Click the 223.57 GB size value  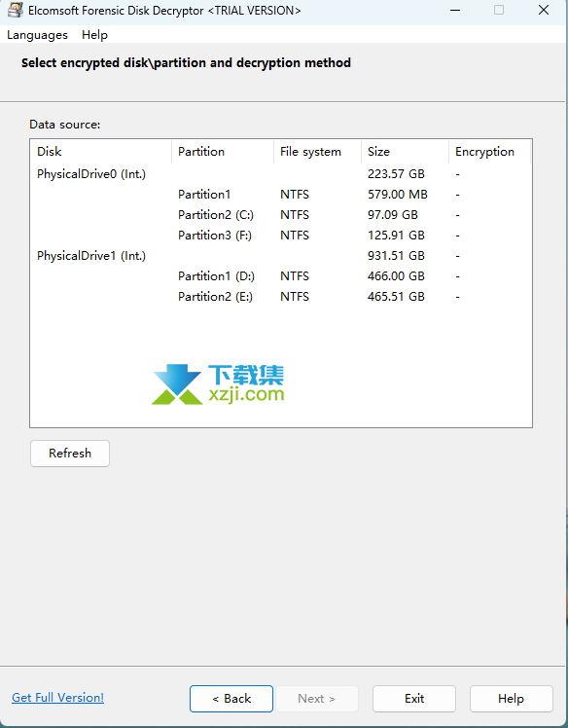pyautogui.click(x=396, y=174)
